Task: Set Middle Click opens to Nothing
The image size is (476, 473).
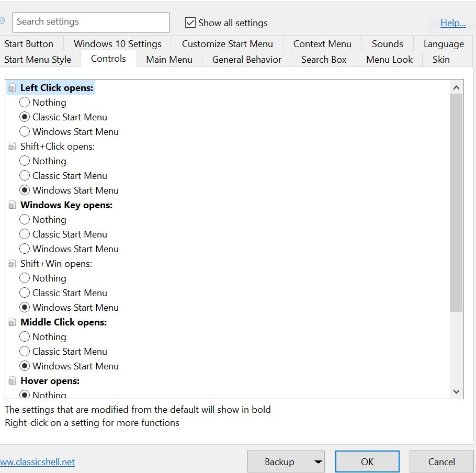Action: pyautogui.click(x=25, y=337)
